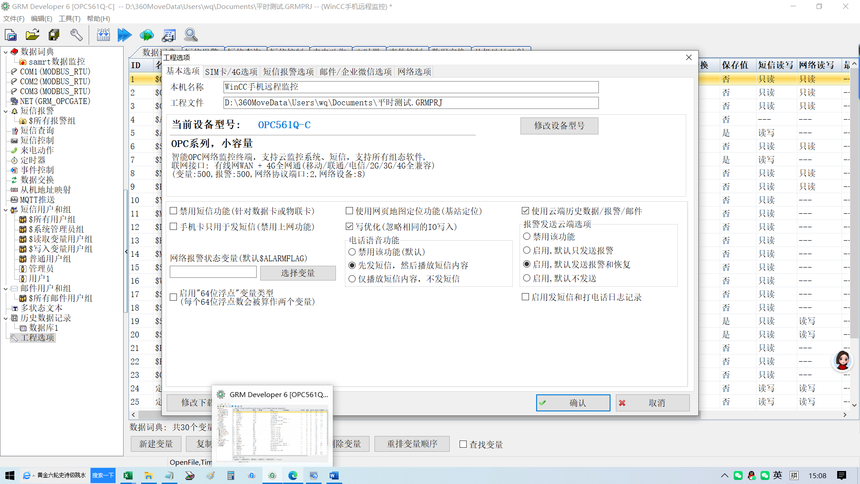Select 先发短信,然后播放短信内容 radio
Viewport: 860px width, 484px height.
tap(352, 265)
